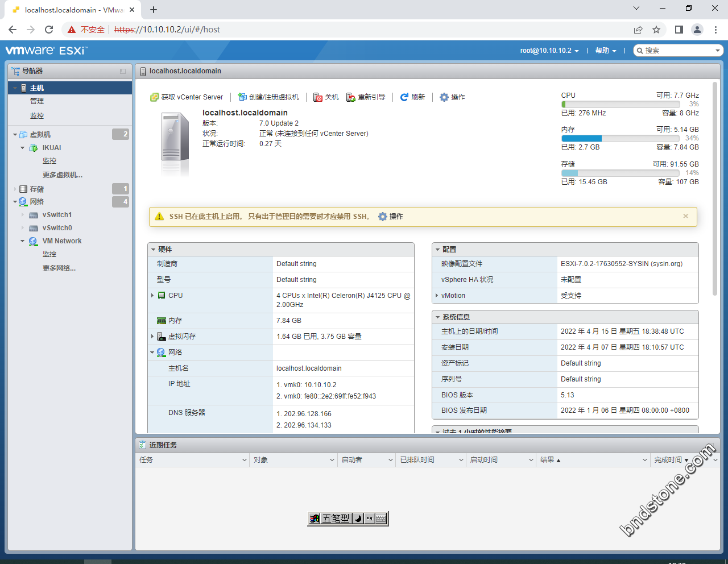Reload the browser page

pyautogui.click(x=49, y=30)
